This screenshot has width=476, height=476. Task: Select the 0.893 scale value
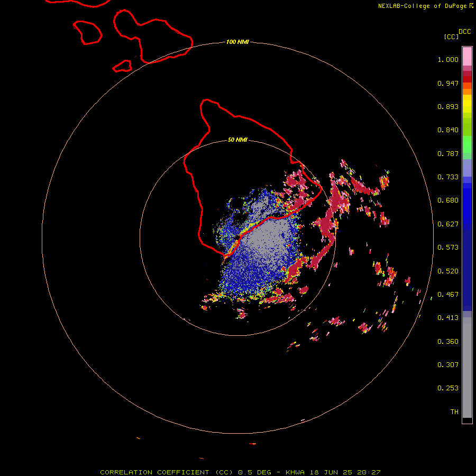[x=448, y=106]
